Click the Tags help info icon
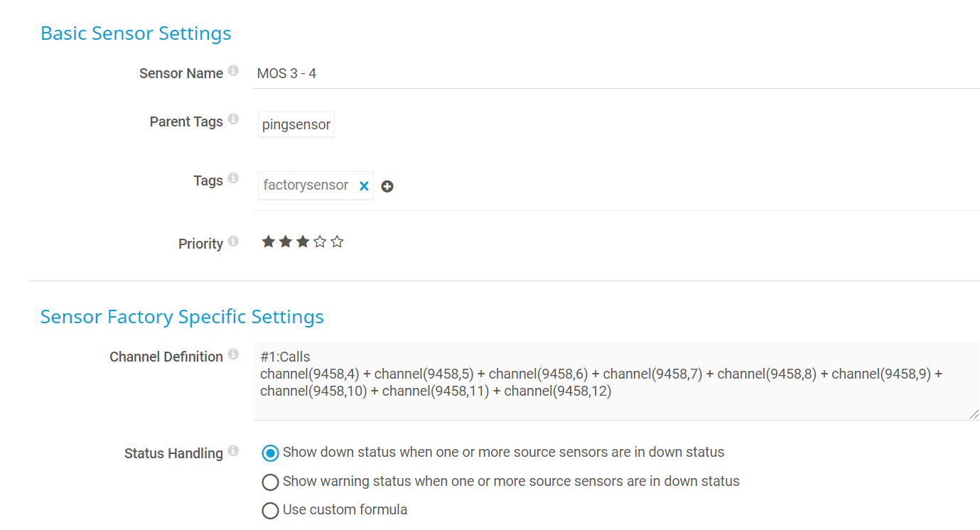980x530 pixels. (233, 178)
